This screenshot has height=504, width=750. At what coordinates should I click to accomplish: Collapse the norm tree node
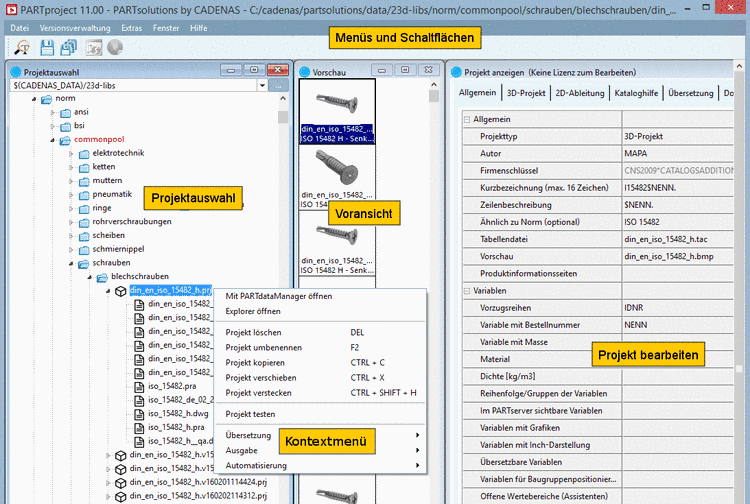[34, 99]
